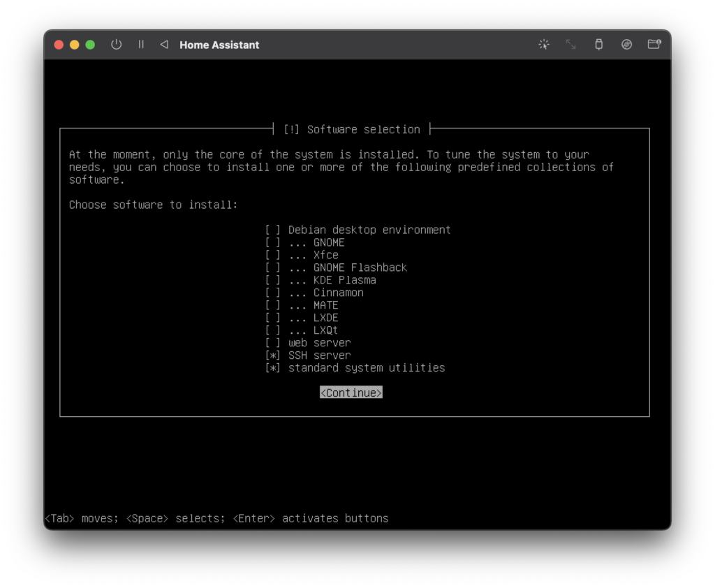Toggle capture mouse cursor icon
715x588 pixels.
pyautogui.click(x=543, y=44)
